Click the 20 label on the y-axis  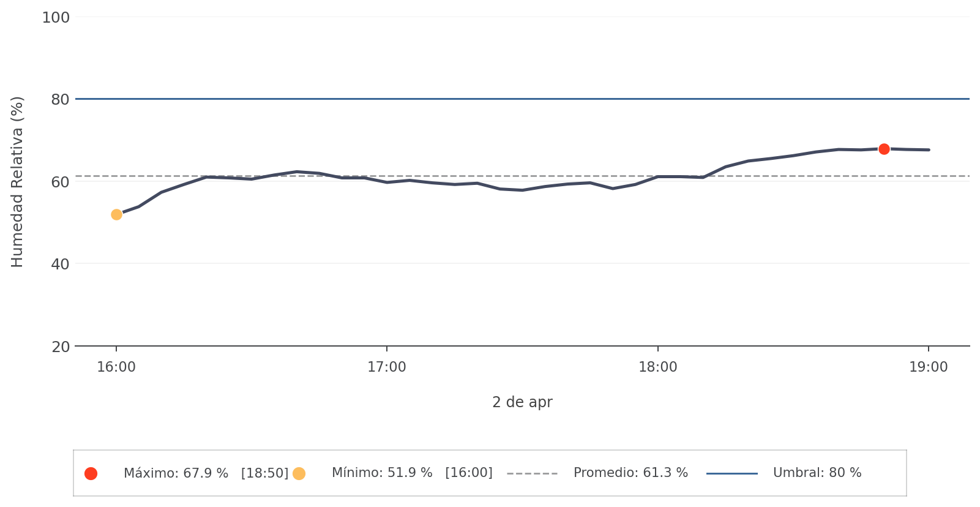pyautogui.click(x=60, y=347)
